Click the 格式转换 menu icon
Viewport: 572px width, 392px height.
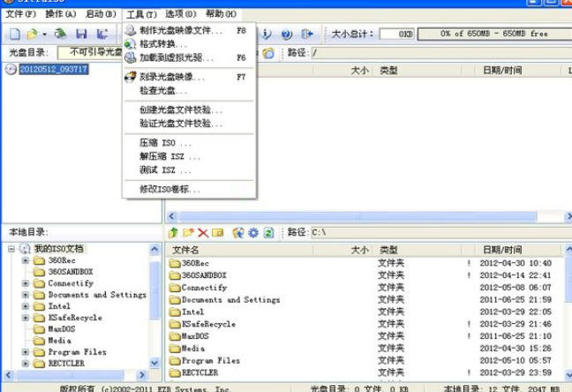131,44
